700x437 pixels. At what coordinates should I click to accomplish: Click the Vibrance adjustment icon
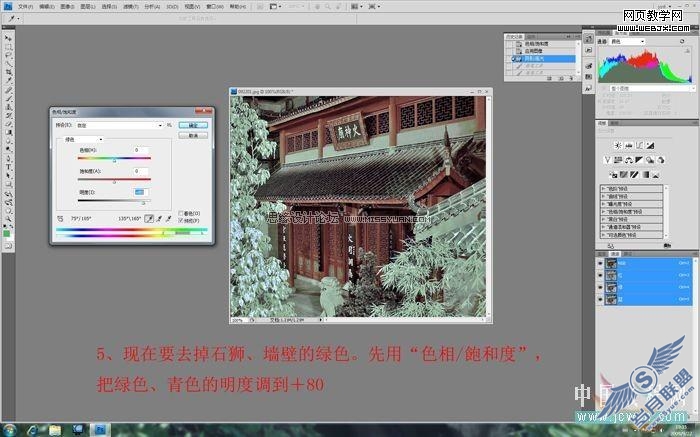[x=607, y=160]
